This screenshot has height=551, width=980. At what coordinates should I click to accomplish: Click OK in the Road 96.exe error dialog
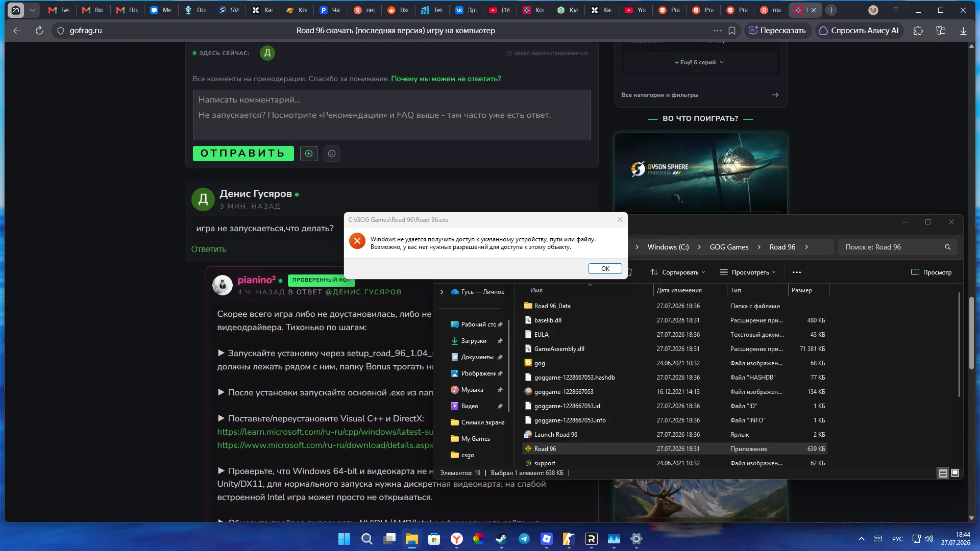pyautogui.click(x=605, y=269)
